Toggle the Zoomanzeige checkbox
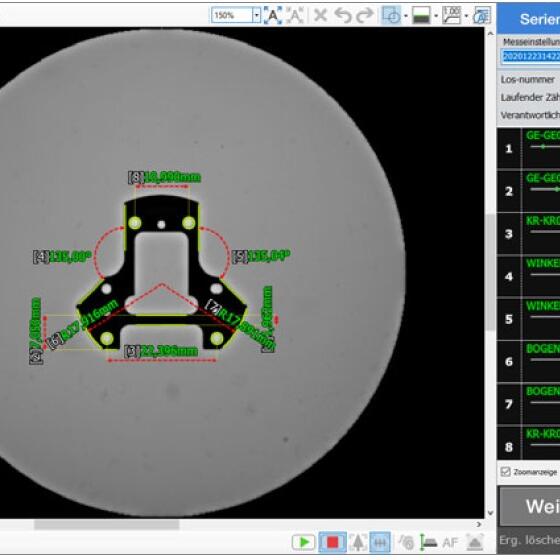 (x=505, y=472)
